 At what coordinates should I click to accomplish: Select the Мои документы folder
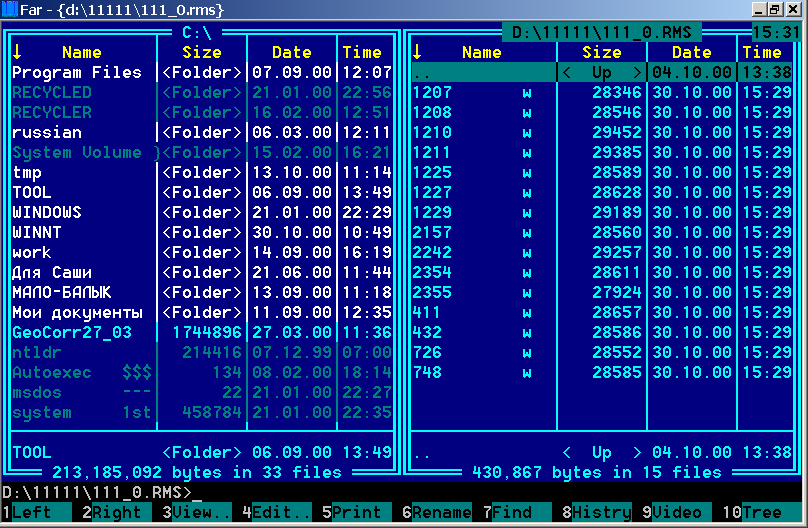[201, 313]
